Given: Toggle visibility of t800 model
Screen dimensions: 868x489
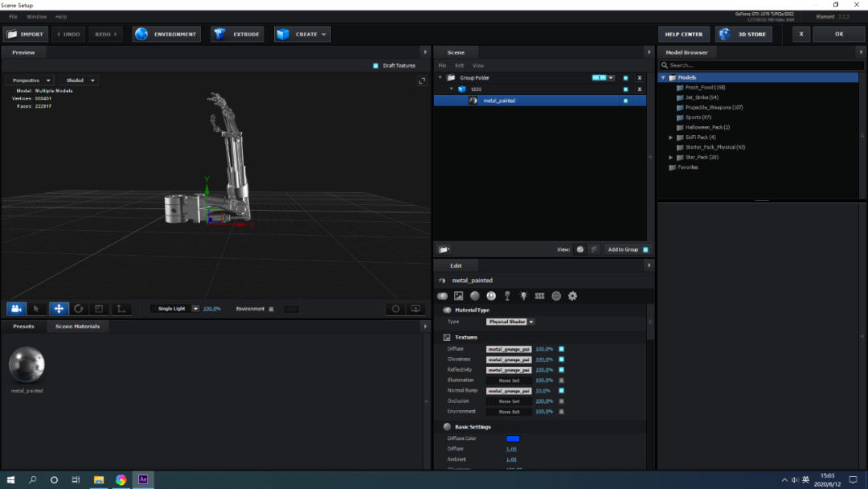Looking at the screenshot, I should tap(625, 89).
